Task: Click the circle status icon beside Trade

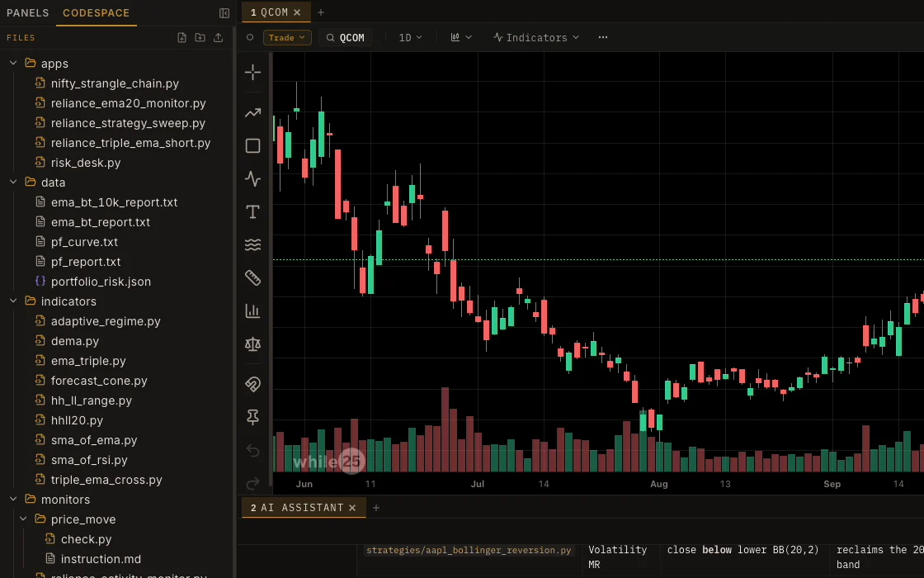Action: (x=250, y=37)
